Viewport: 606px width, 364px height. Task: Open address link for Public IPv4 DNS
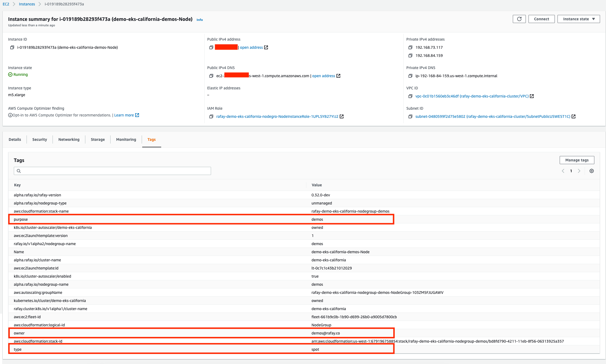[324, 76]
